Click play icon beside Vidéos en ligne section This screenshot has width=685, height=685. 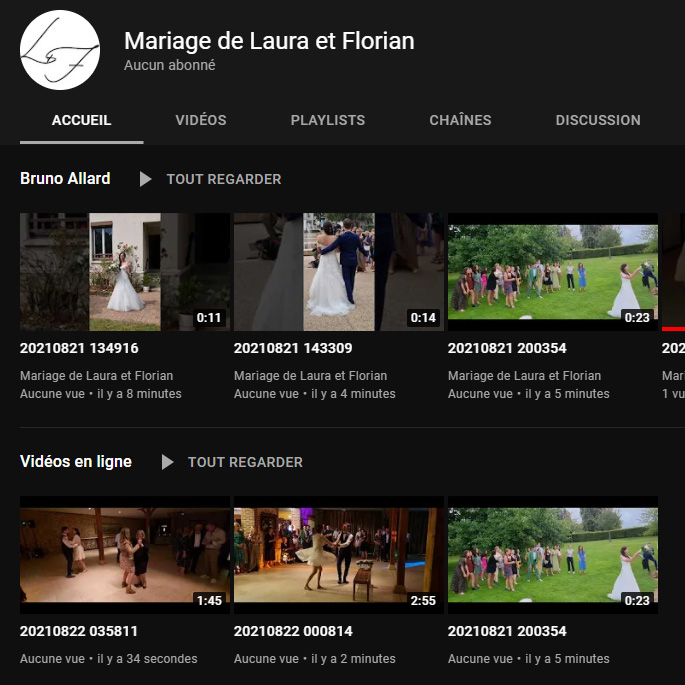[167, 462]
